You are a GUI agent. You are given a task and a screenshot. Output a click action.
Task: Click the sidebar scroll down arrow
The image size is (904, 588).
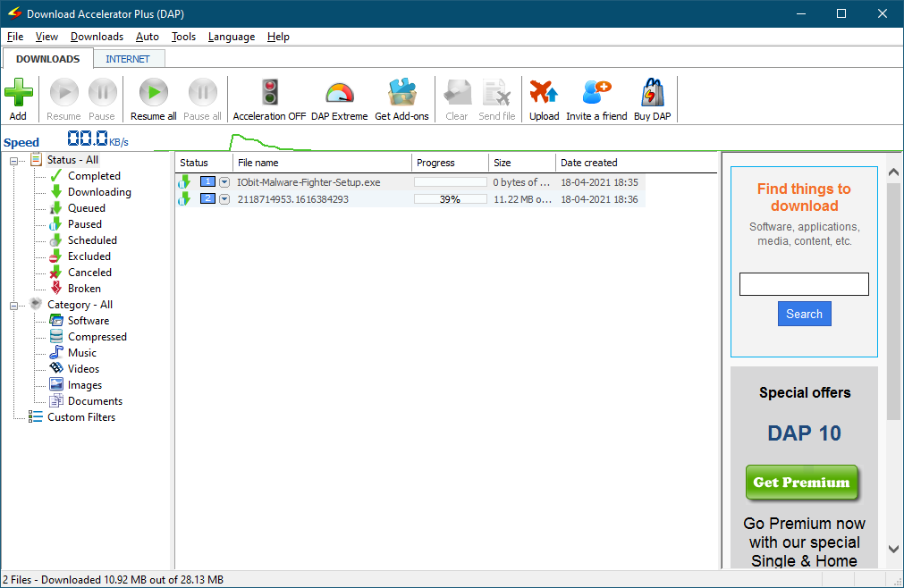[893, 550]
